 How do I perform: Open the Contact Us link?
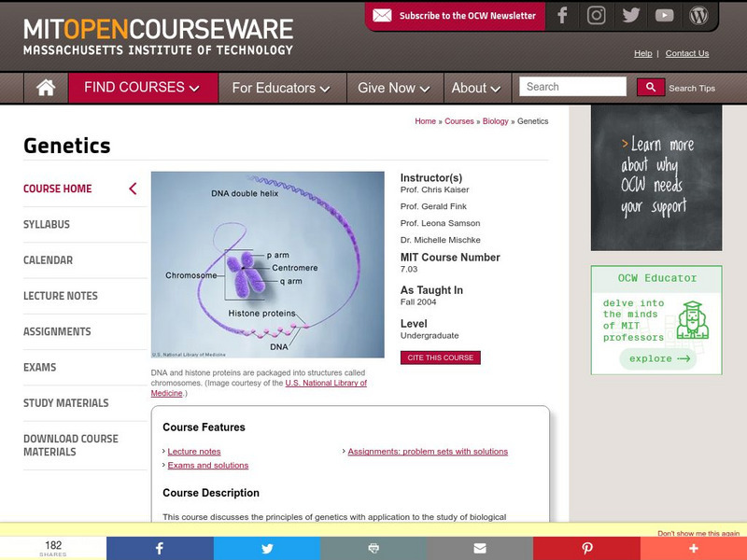[687, 53]
